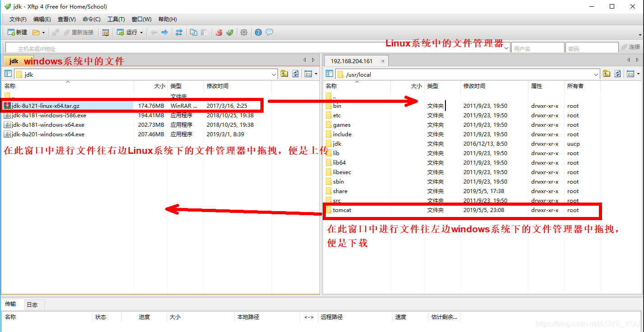The height and width of the screenshot is (332, 644).
Task: Toggle the folder tree icon in local pane
Action: click(x=8, y=74)
